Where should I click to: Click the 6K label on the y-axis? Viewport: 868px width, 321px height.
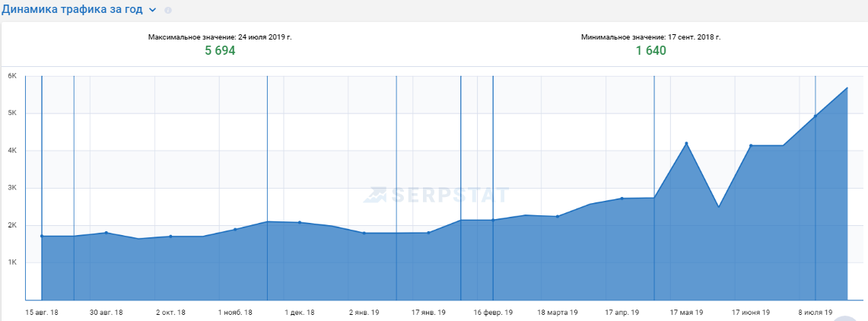12,76
